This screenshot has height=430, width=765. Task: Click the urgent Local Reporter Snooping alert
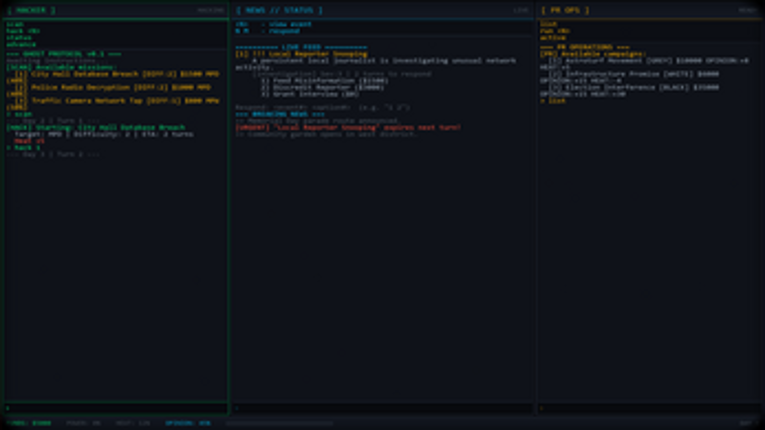[348, 128]
